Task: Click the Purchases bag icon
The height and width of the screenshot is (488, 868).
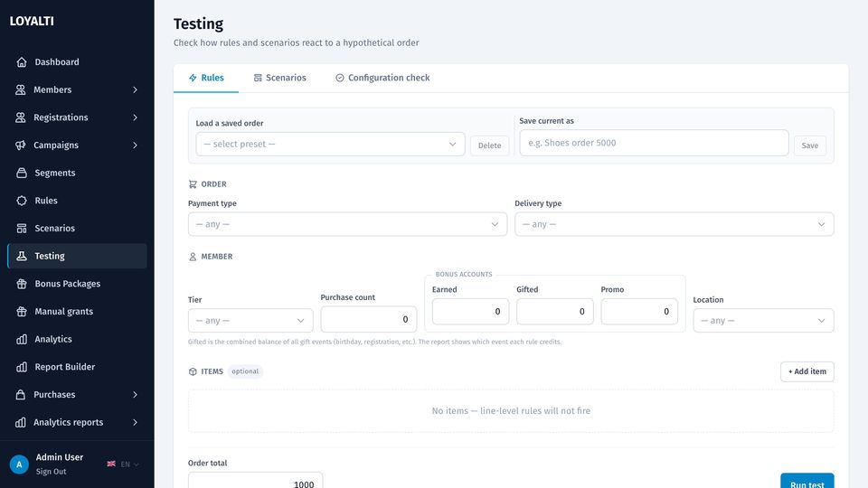Action: [21, 395]
